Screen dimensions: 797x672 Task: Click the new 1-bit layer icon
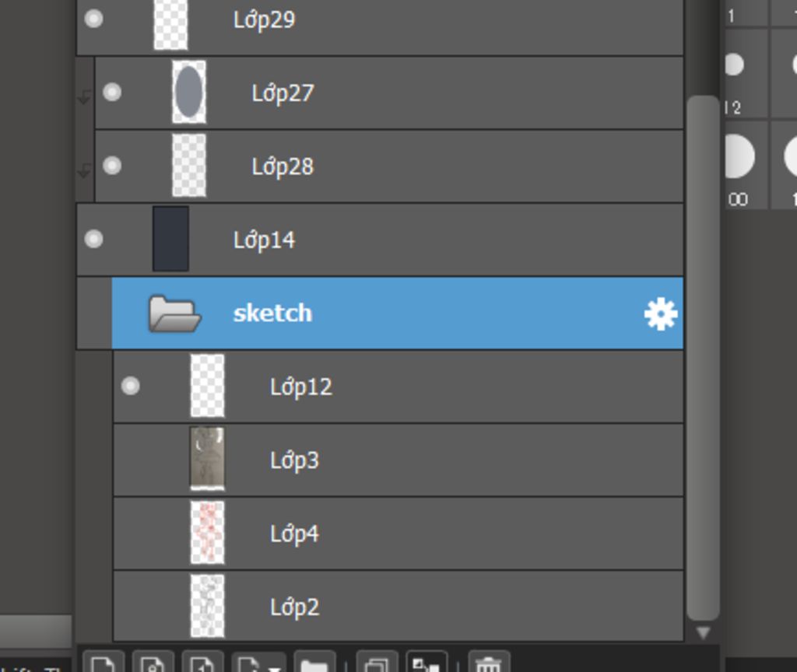(x=202, y=663)
